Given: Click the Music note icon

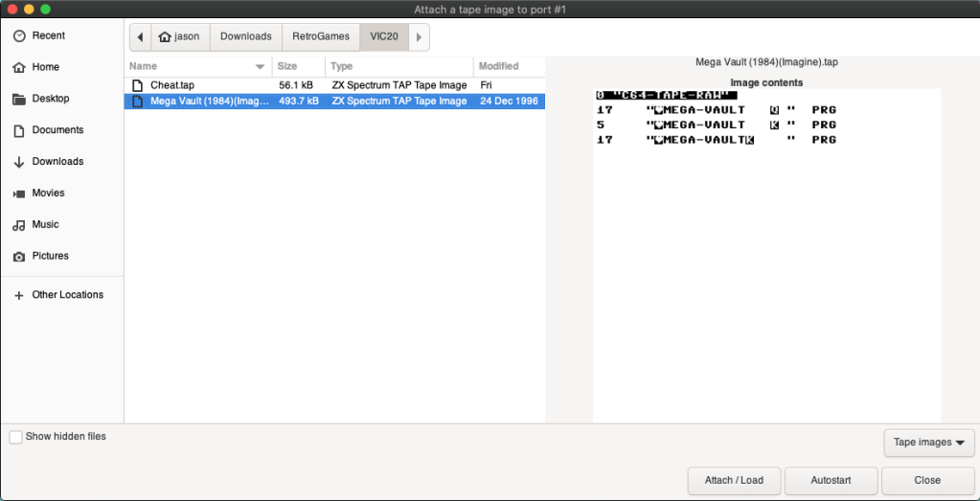Looking at the screenshot, I should pos(18,225).
